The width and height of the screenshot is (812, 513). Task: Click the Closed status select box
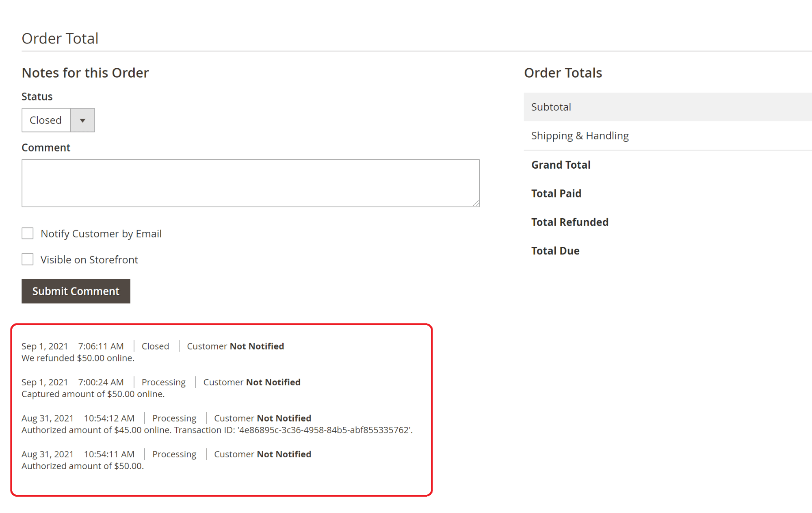[46, 120]
